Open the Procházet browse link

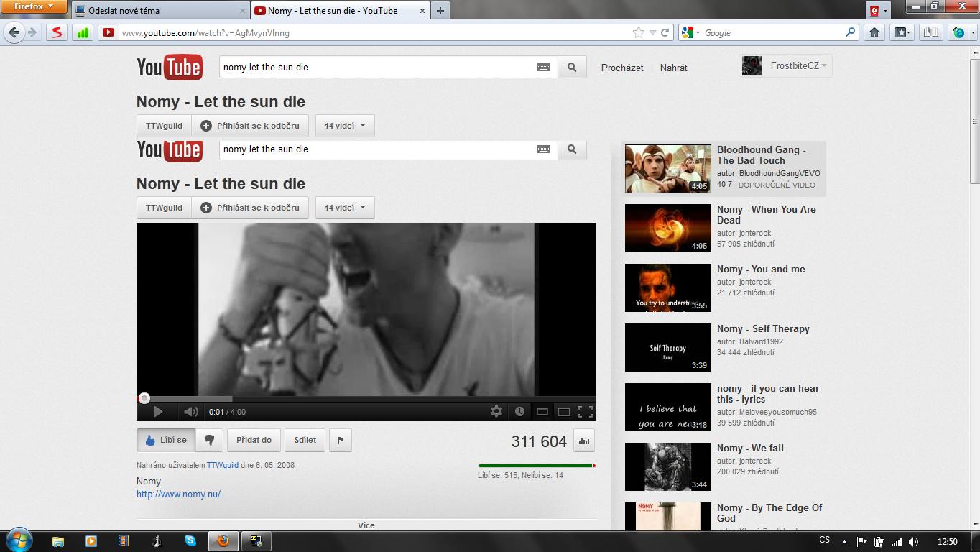622,68
